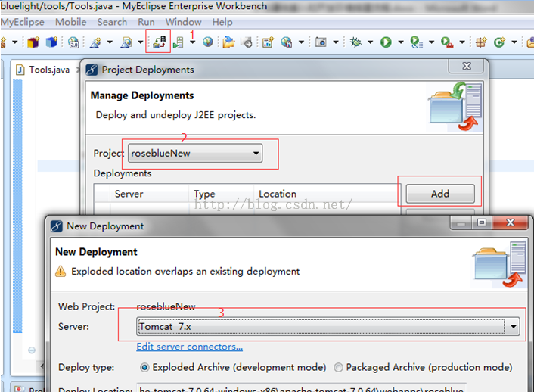
Task: Click the warning icon in New Deployment
Action: click(61, 272)
